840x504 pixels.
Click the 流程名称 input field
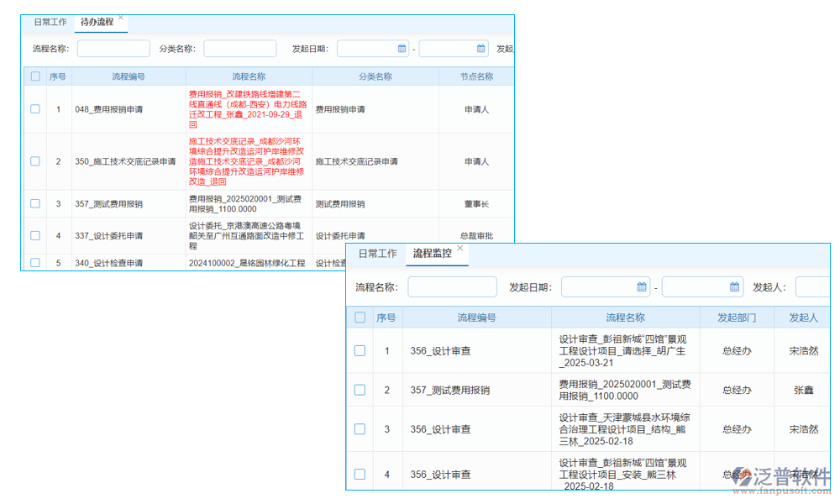pos(113,48)
